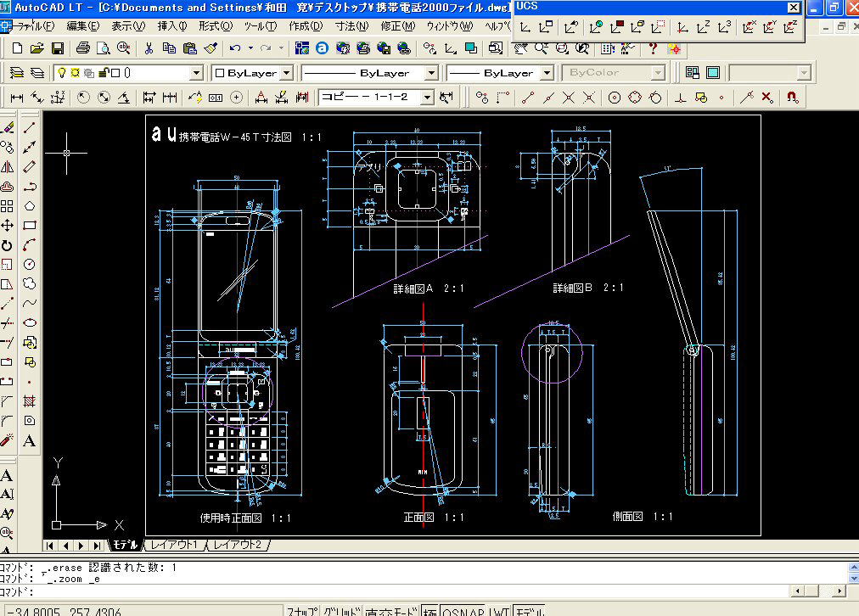Click the layer 0 color swatch in the layer list
Viewport: 859px width, 616px height.
pyautogui.click(x=115, y=73)
